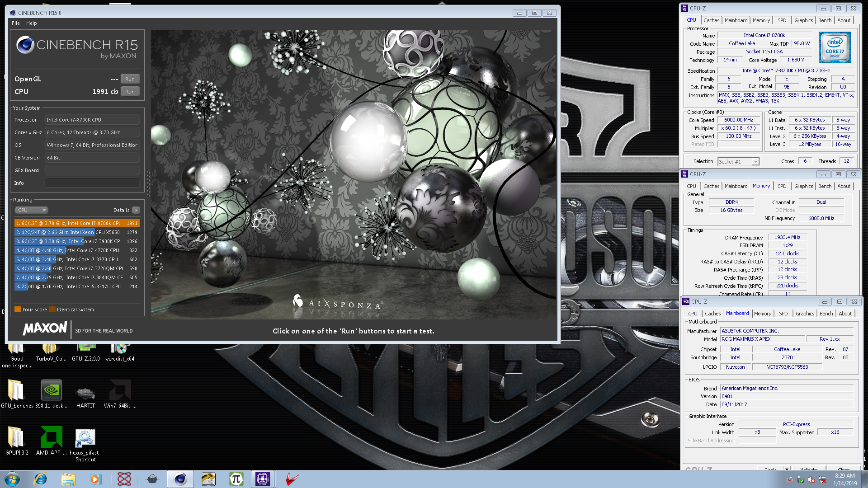Open the GPUPI 3.2 desktop folder
This screenshot has height=488, width=868.
17,441
